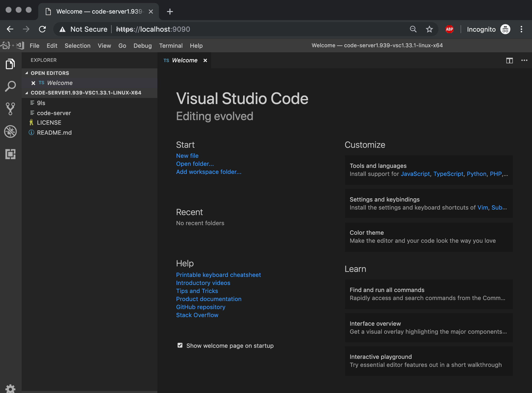Click the Search panel icon
The image size is (532, 393).
[10, 86]
